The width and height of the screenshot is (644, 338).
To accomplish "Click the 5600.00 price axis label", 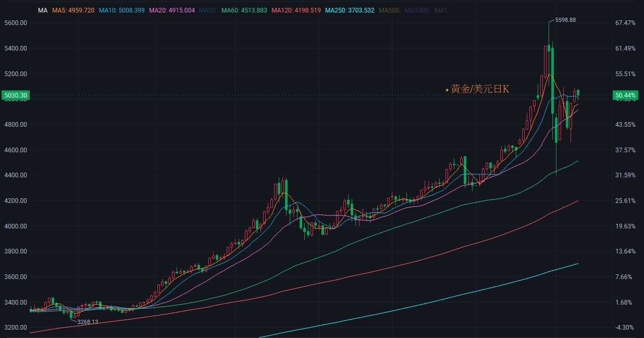I will [15, 23].
